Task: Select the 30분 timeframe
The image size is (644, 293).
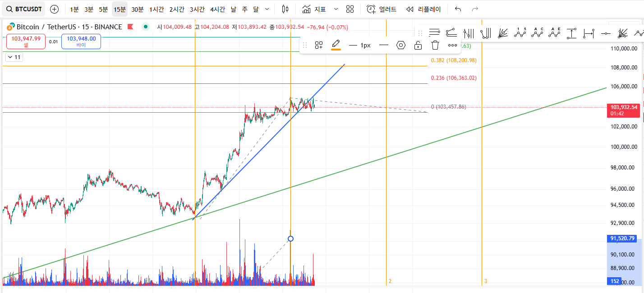Action: (138, 9)
